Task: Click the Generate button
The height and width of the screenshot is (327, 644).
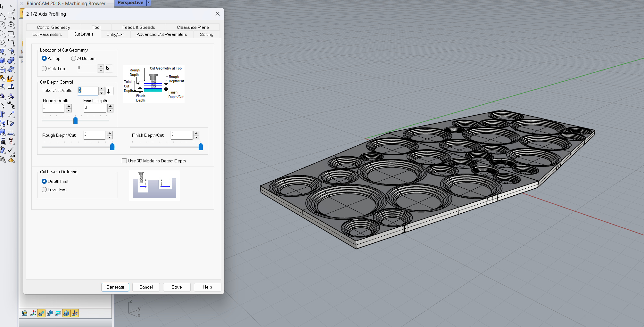Action: click(115, 287)
